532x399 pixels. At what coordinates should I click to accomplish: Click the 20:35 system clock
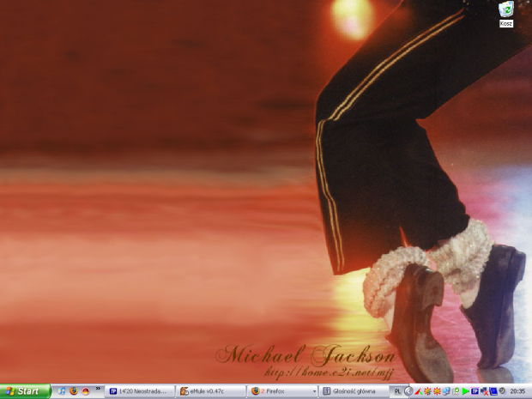517,391
